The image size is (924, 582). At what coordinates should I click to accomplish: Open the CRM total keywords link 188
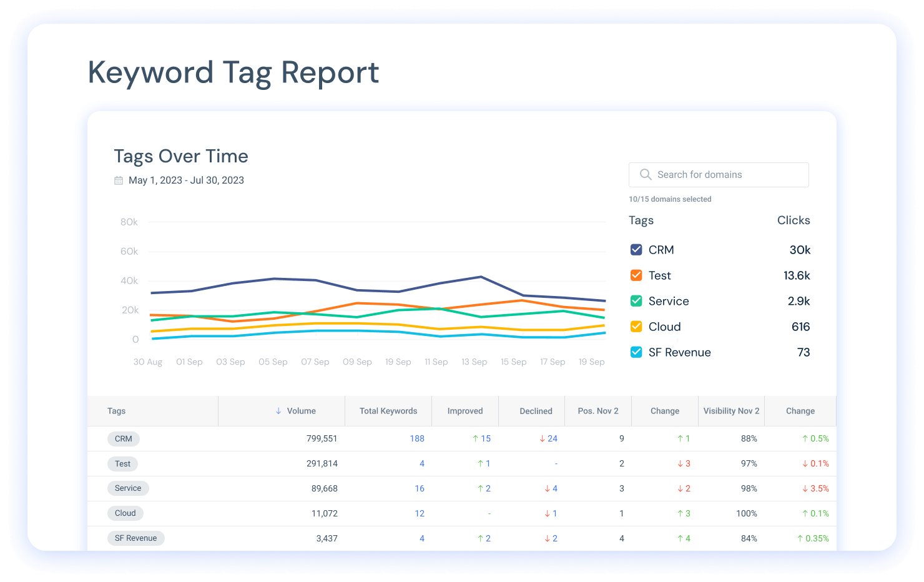417,438
